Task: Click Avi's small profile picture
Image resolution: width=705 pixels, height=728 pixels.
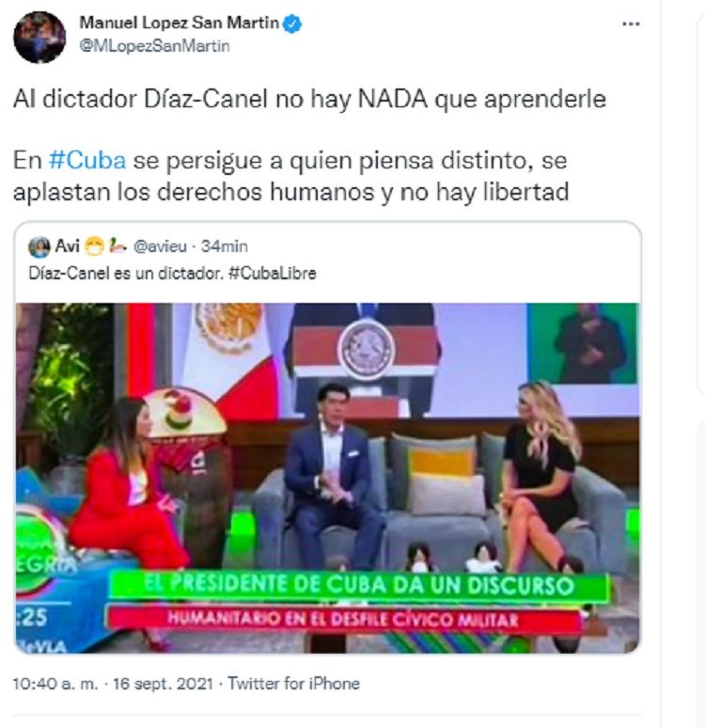Action: 39,246
